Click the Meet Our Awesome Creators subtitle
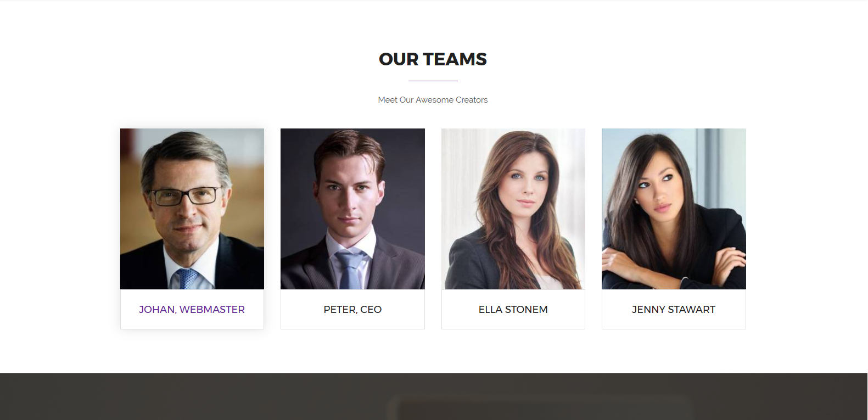 click(433, 100)
